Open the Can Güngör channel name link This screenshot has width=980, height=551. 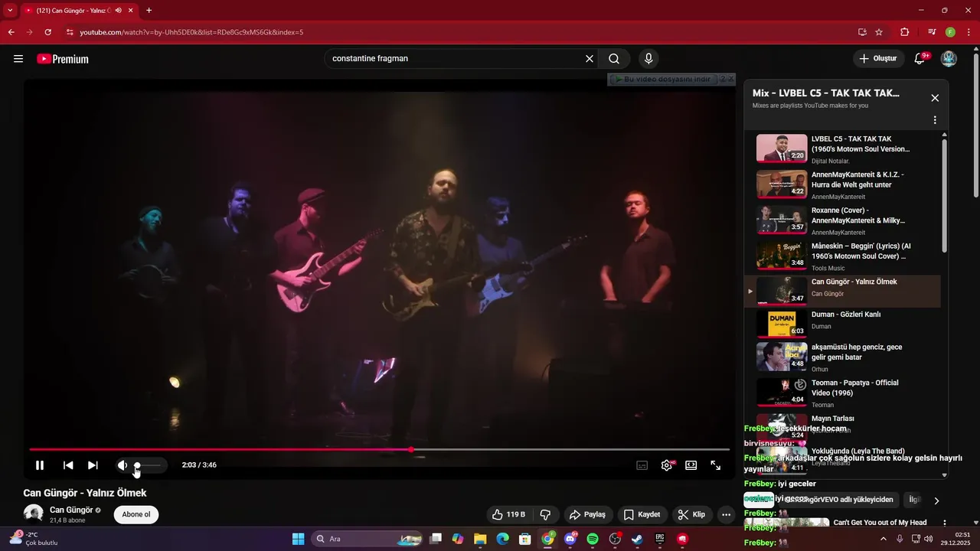71,510
